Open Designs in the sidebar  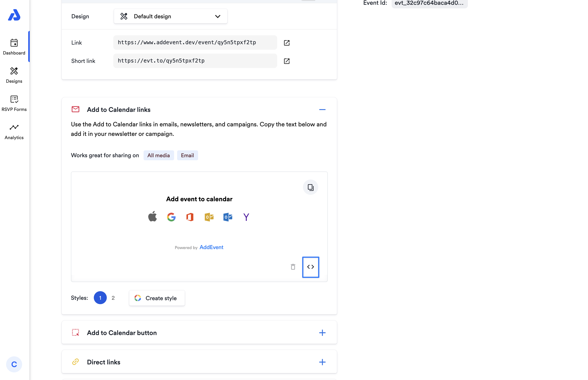point(14,75)
